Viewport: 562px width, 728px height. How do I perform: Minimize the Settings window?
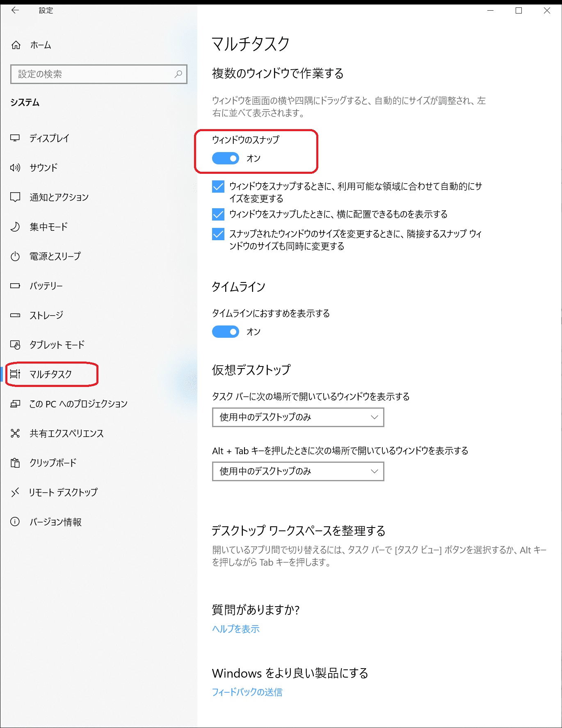490,11
